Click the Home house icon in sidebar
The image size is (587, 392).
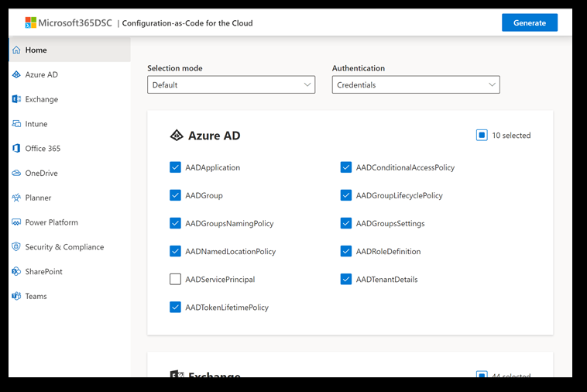point(16,50)
